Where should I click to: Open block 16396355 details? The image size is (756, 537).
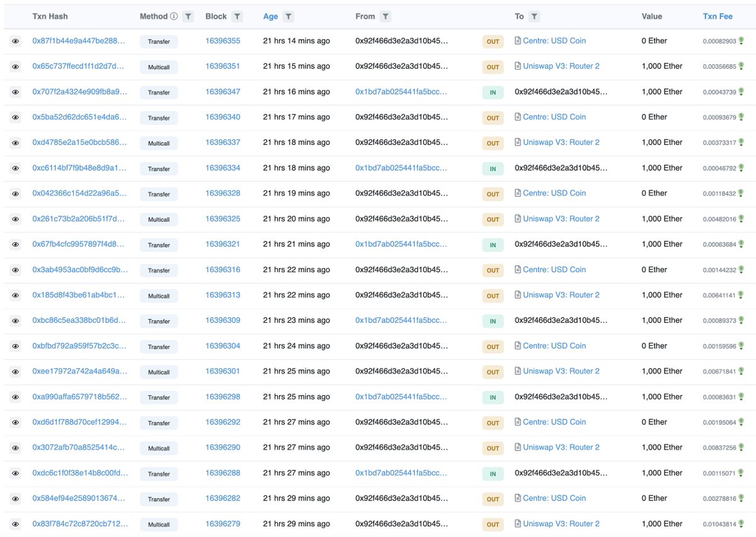coord(223,40)
